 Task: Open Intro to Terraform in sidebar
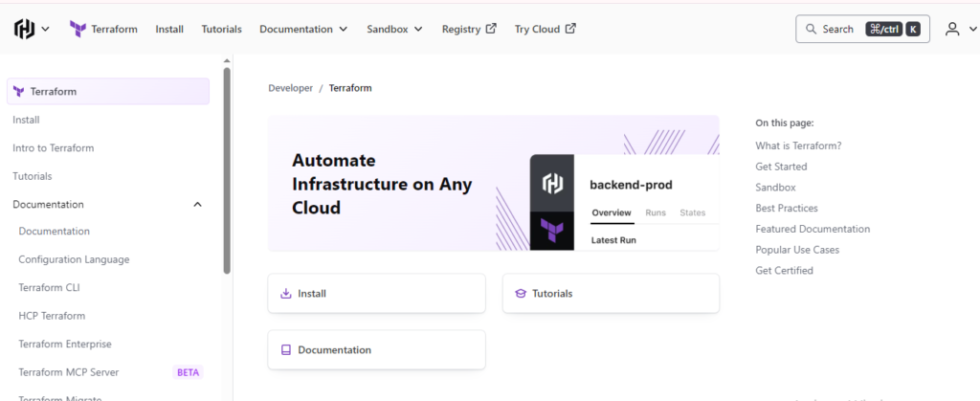54,148
